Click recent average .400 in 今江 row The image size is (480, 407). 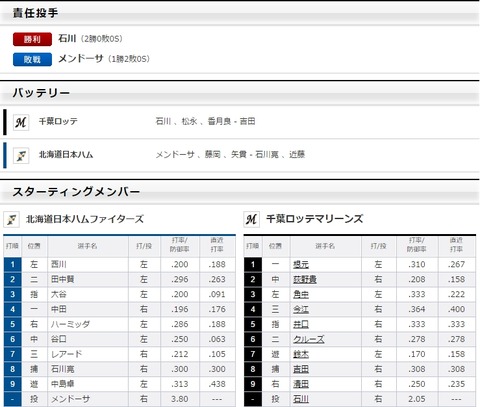pos(456,309)
